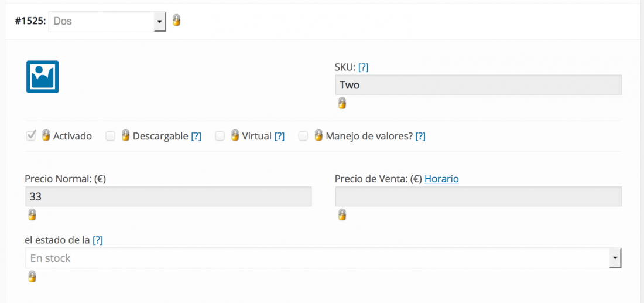Click the Precio Normal field showing 33
Image resolution: width=644 pixels, height=303 pixels.
click(x=169, y=197)
